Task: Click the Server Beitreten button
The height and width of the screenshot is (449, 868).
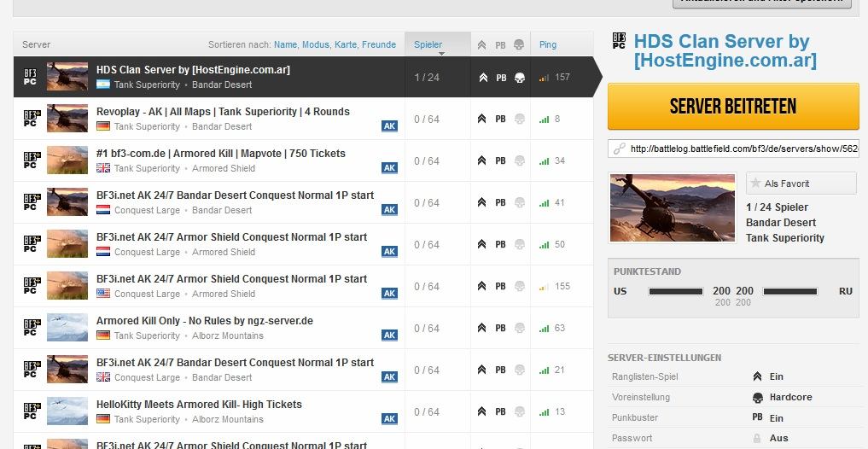Action: 733,107
